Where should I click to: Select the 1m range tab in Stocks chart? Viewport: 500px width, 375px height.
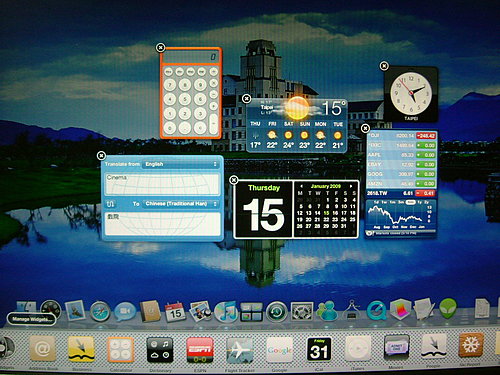(393, 202)
